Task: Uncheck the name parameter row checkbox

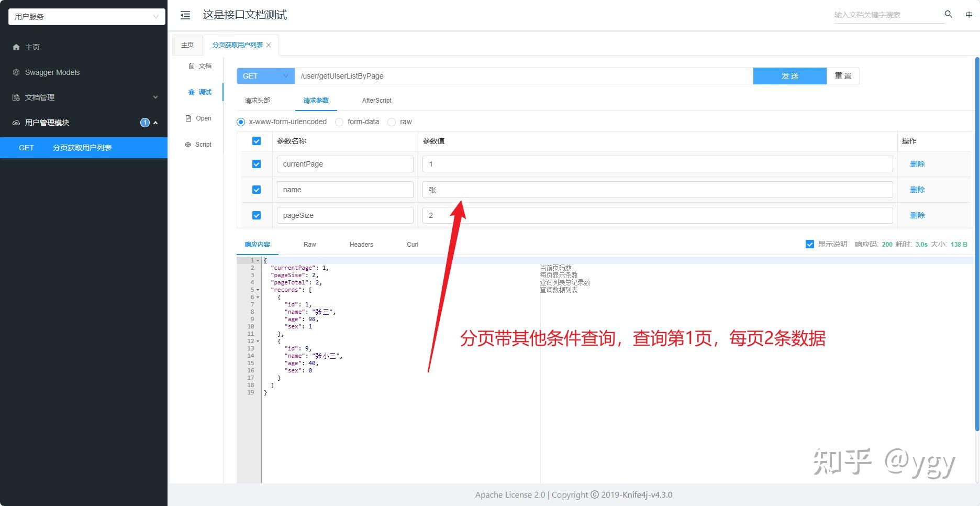Action: click(x=257, y=189)
